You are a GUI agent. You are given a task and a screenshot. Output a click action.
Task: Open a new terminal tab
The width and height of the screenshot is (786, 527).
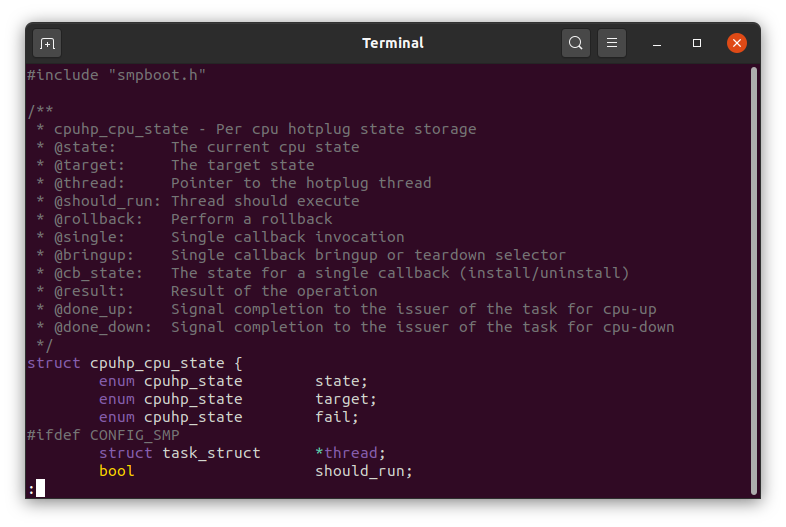(x=47, y=43)
